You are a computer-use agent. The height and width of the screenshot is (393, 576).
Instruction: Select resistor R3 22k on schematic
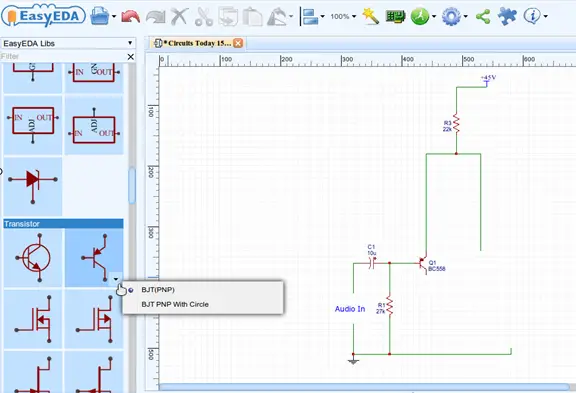[x=456, y=123]
